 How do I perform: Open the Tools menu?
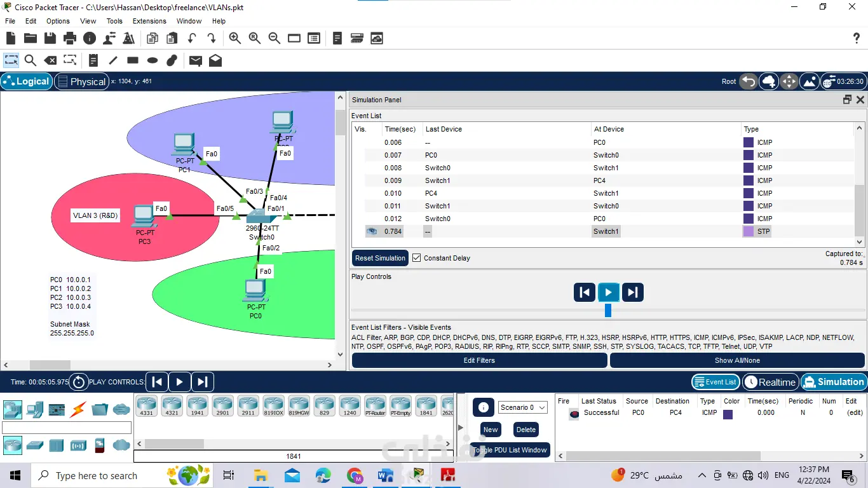(114, 21)
